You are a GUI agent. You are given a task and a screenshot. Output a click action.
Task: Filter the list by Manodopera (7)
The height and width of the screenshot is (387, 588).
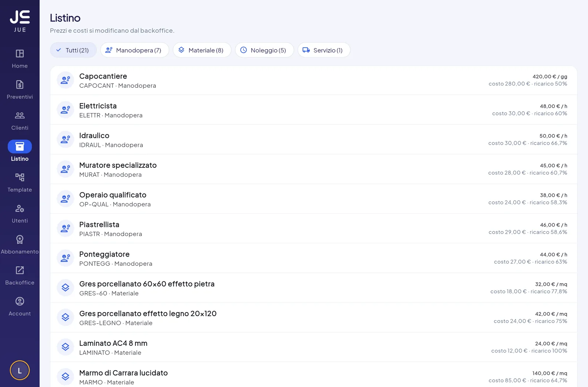[x=135, y=50]
